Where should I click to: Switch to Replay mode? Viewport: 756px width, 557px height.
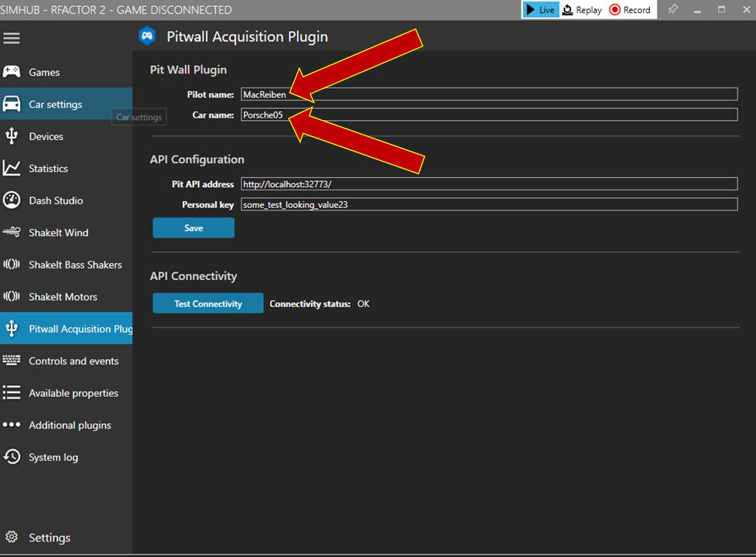tap(583, 9)
